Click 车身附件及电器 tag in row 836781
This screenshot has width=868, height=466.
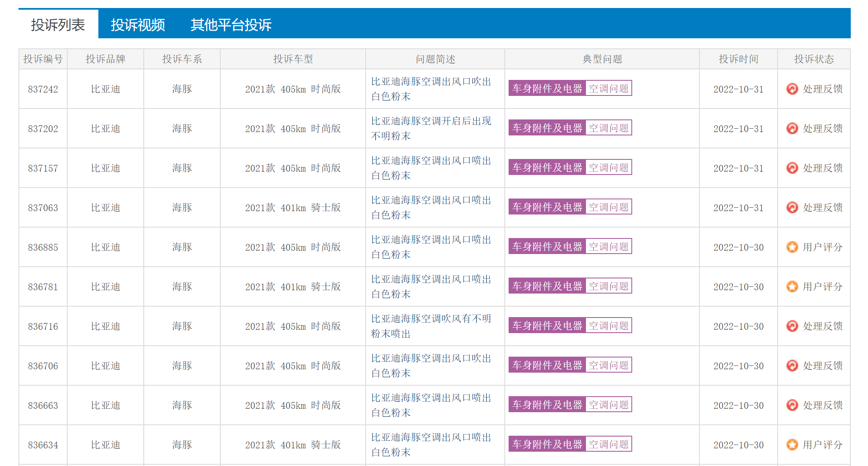point(547,286)
